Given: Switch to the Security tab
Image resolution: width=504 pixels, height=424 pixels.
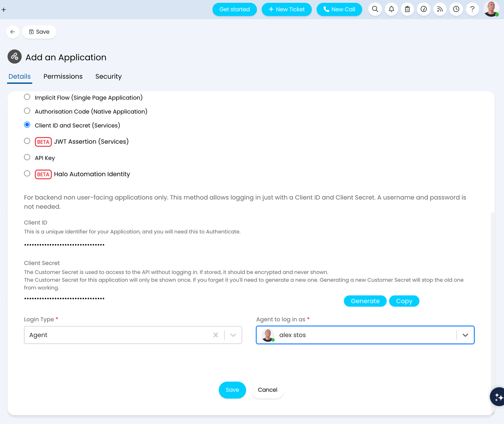Looking at the screenshot, I should pos(108,77).
